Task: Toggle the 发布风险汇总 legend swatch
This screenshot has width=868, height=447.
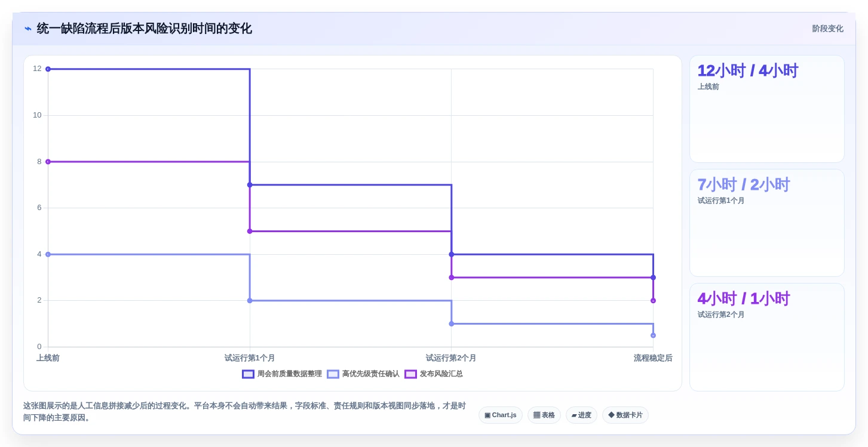Action: [410, 374]
